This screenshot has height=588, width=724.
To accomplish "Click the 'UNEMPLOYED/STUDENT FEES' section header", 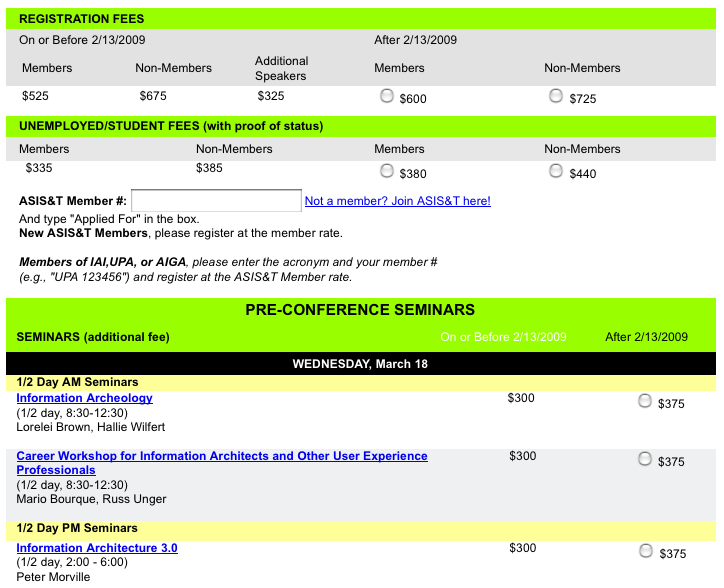I will click(x=171, y=126).
